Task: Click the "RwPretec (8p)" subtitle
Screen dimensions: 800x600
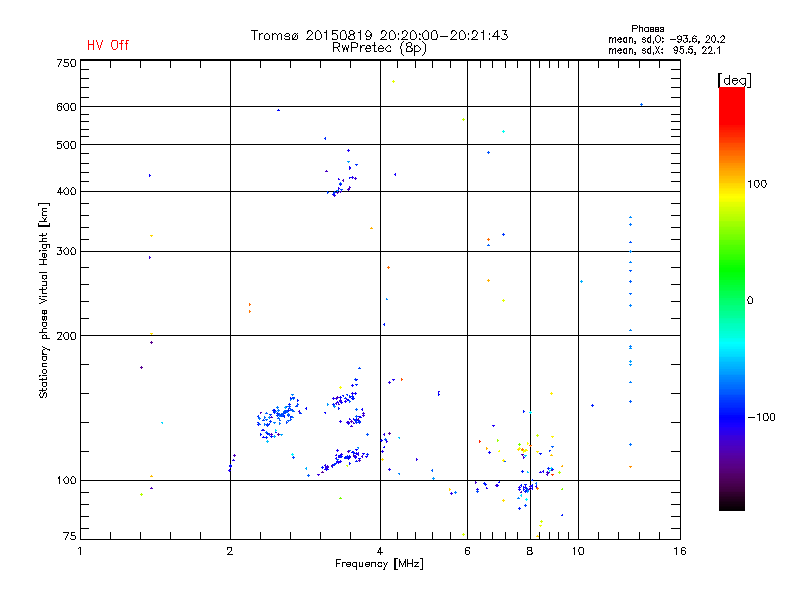Action: tap(379, 48)
